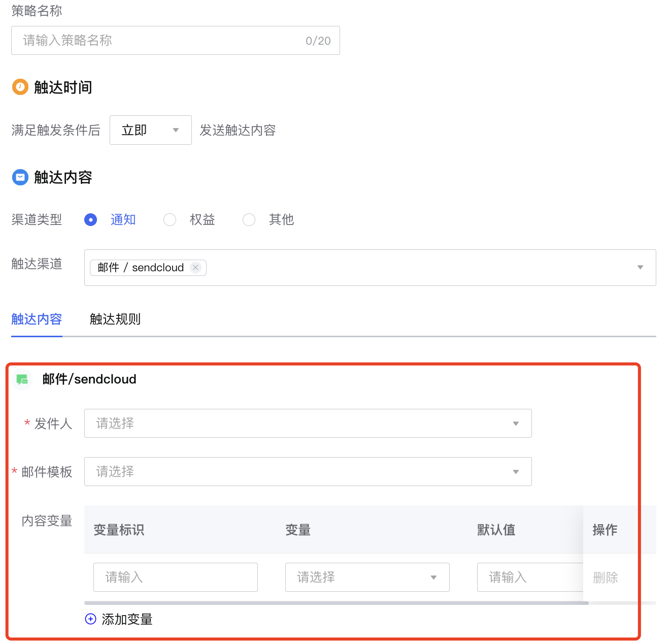Click the 添加变量 link text
The image size is (671, 644).
(x=127, y=619)
